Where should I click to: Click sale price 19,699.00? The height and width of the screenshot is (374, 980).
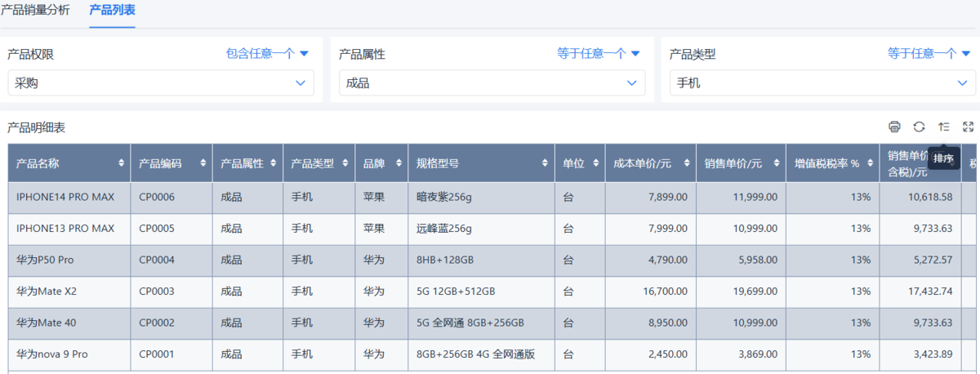[755, 292]
